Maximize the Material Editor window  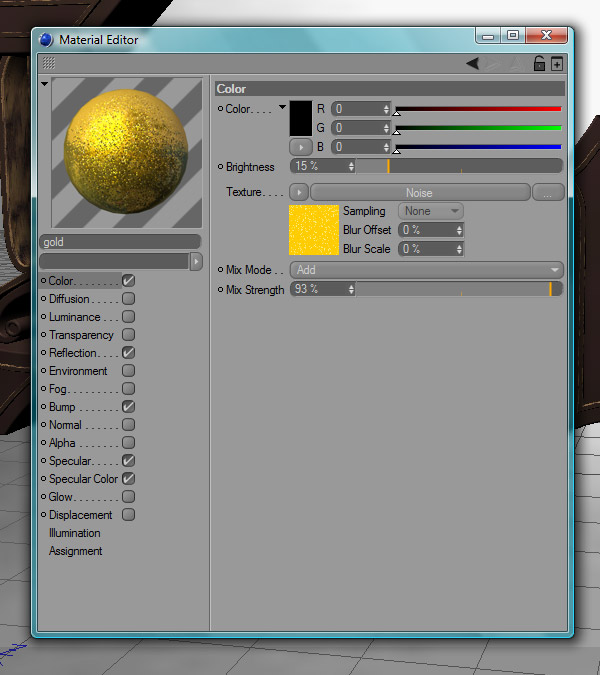[513, 36]
